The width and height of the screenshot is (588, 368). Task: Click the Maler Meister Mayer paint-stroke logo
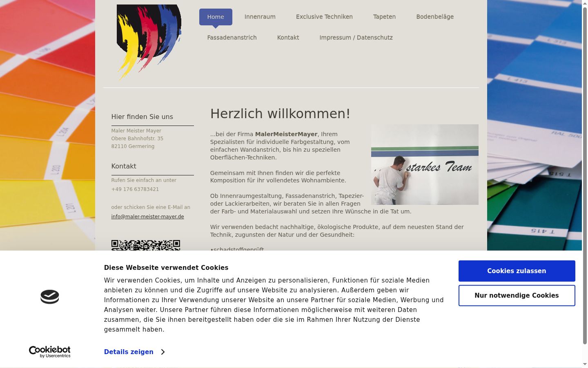[149, 42]
